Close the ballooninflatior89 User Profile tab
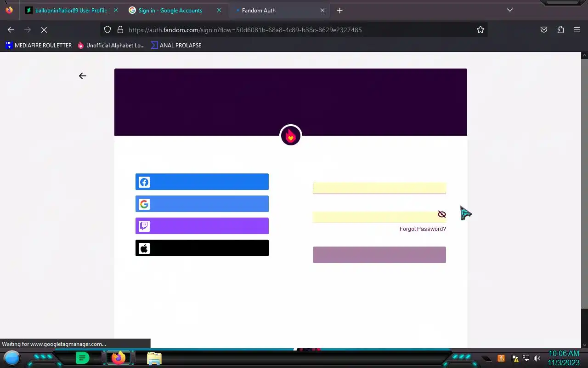 [x=116, y=10]
